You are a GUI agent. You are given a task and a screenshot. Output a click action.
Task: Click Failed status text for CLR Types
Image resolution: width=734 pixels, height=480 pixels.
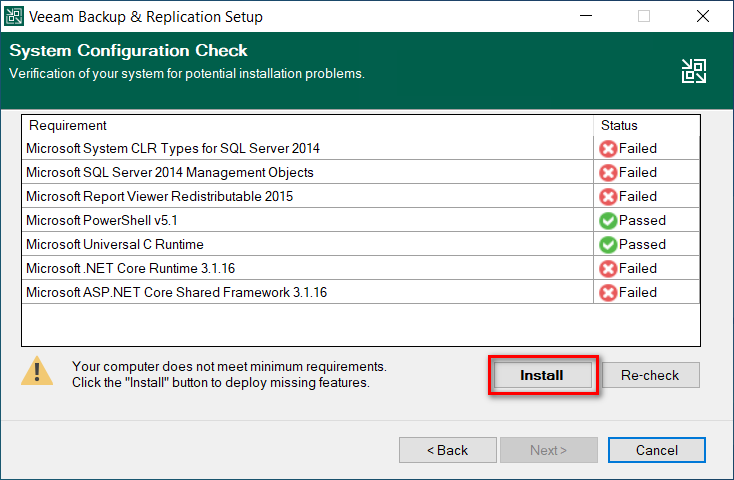[x=638, y=148]
